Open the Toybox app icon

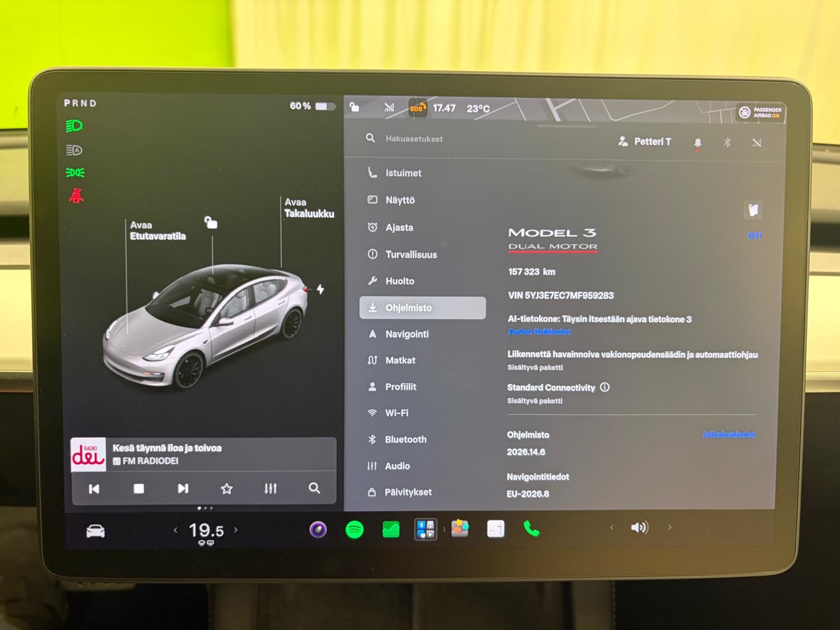pos(460,529)
